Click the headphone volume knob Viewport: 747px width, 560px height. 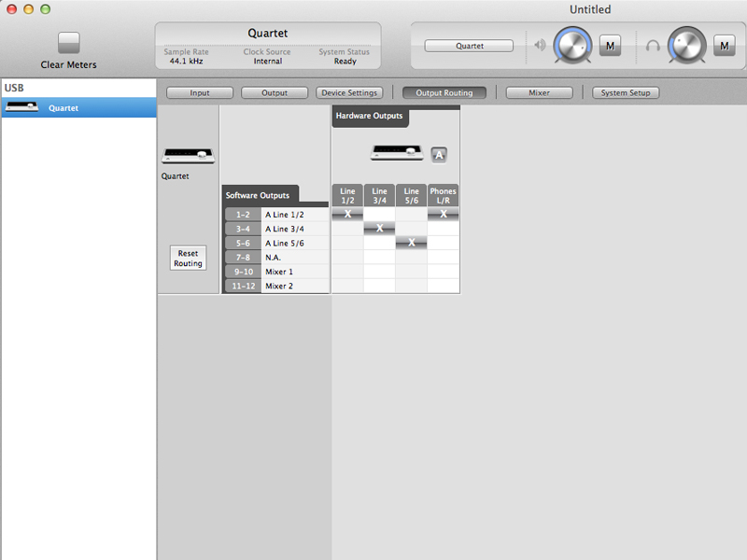tap(686, 46)
